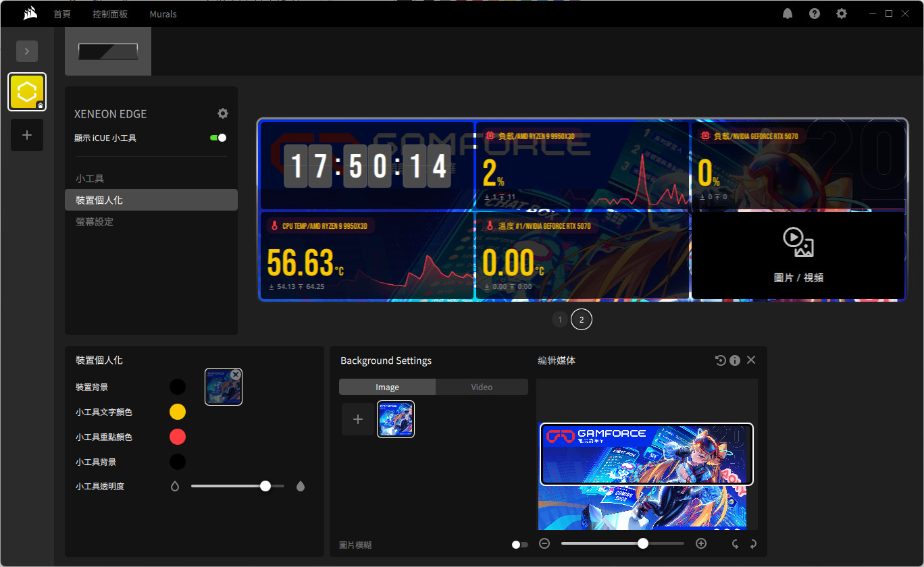Viewport: 924px width, 567px height.
Task: Click the Ryzen 9 load chip icon
Action: click(x=490, y=136)
